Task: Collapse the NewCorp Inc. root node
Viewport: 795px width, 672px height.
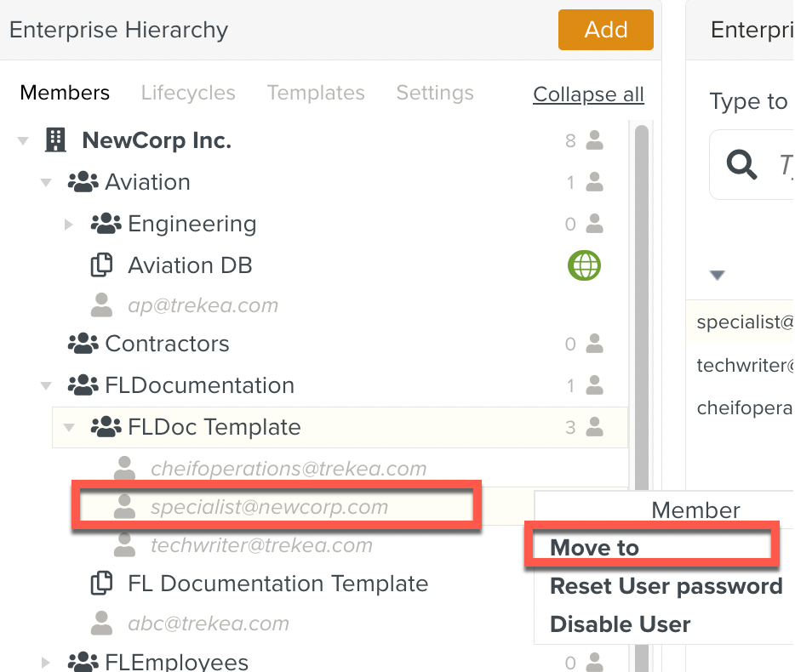Action: 23,141
